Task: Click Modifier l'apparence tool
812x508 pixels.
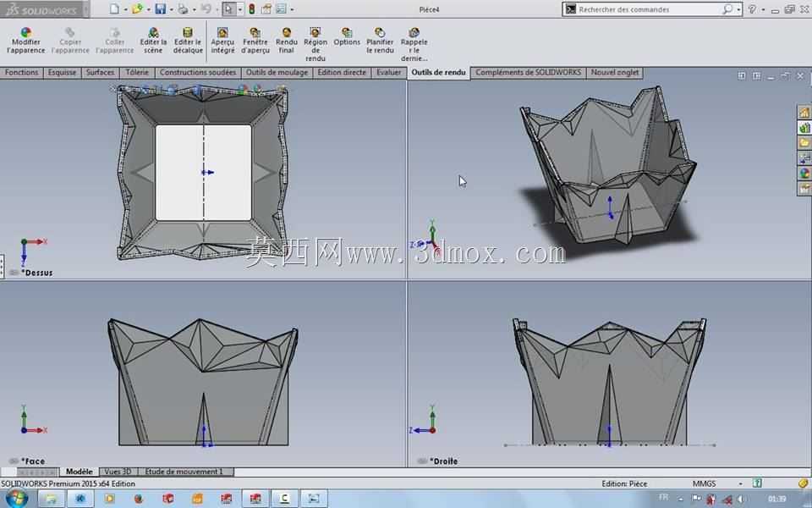Action: 26,41
